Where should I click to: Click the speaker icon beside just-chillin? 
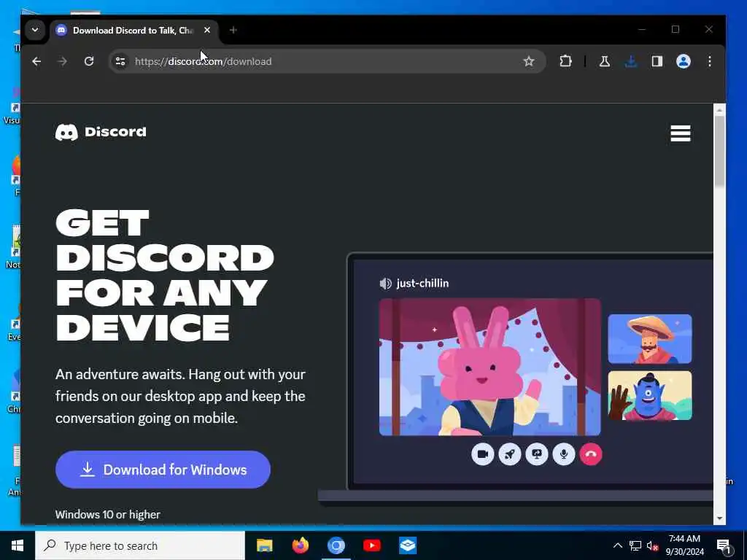pyautogui.click(x=385, y=284)
